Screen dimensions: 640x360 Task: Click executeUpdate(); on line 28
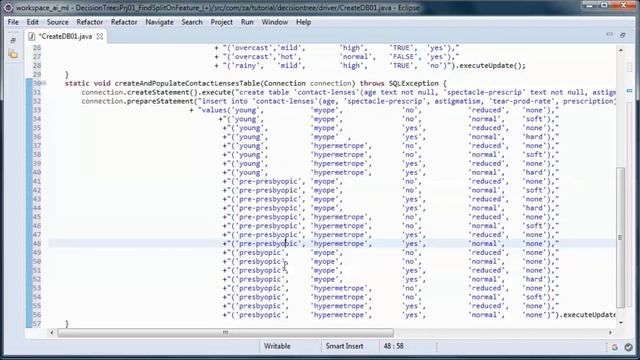[493, 65]
